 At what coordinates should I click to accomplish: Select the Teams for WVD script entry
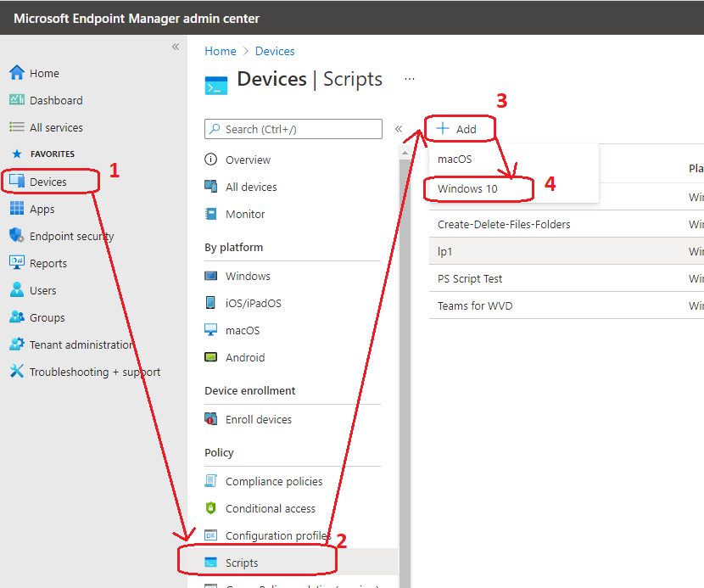(x=473, y=305)
